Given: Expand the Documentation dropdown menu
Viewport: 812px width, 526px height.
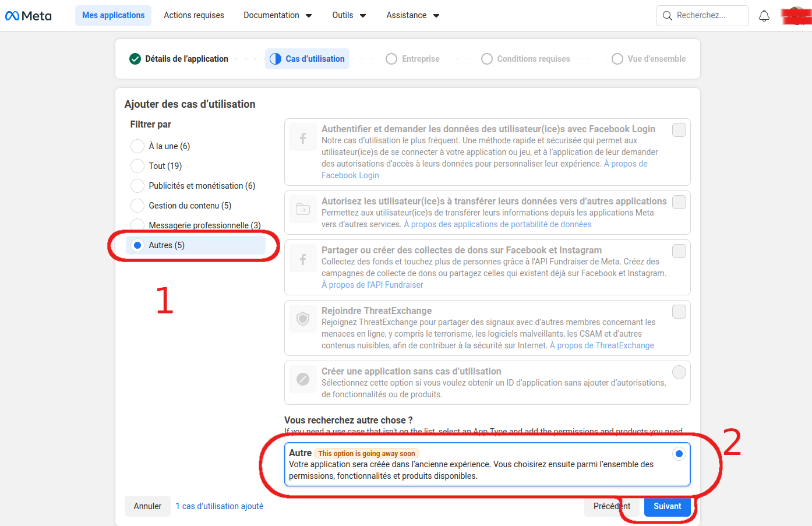Looking at the screenshot, I should pos(278,16).
